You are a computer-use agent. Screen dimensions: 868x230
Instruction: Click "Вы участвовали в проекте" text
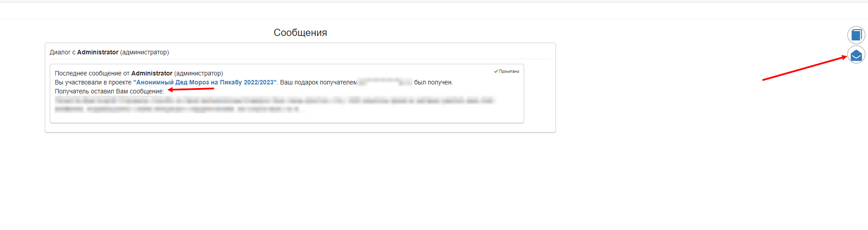pyautogui.click(x=93, y=82)
